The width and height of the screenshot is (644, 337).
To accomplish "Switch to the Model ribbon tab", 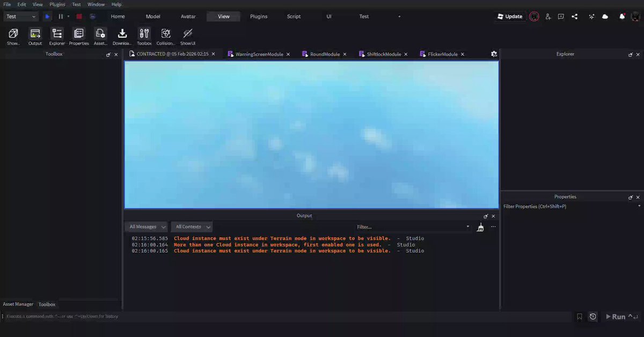I will point(153,17).
